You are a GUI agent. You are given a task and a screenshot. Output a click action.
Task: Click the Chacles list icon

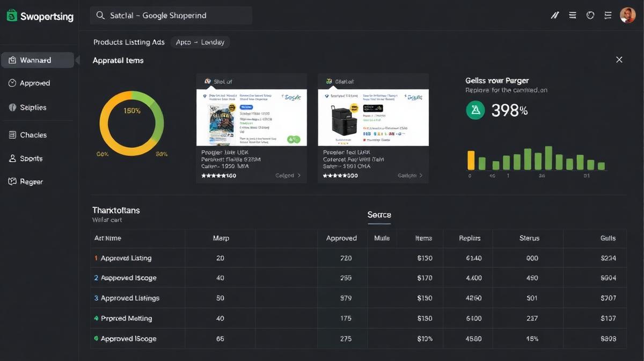point(12,135)
